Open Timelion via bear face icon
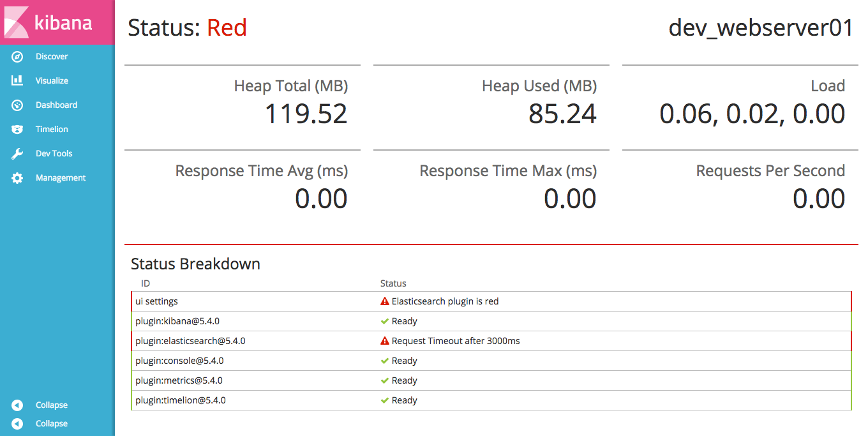This screenshot has height=436, width=868. coord(17,130)
